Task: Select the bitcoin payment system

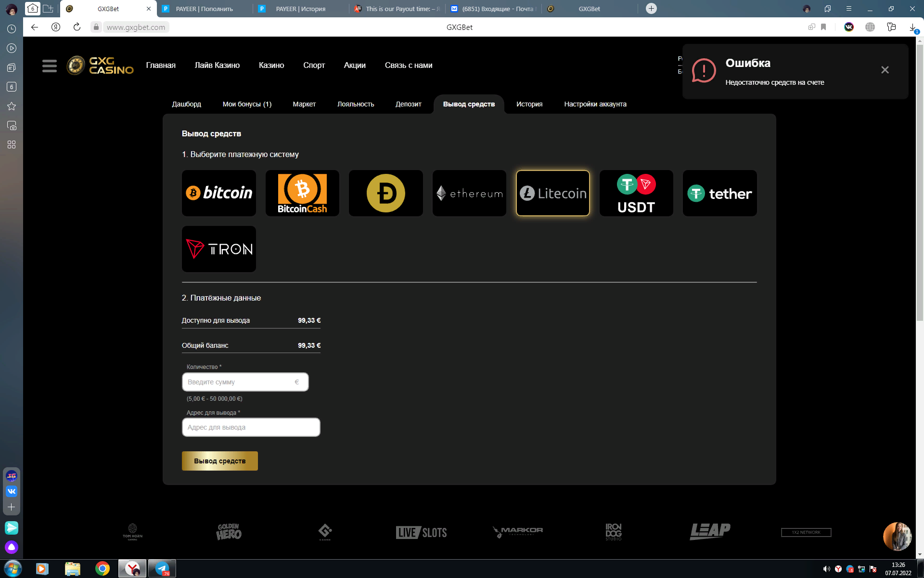Action: point(218,193)
